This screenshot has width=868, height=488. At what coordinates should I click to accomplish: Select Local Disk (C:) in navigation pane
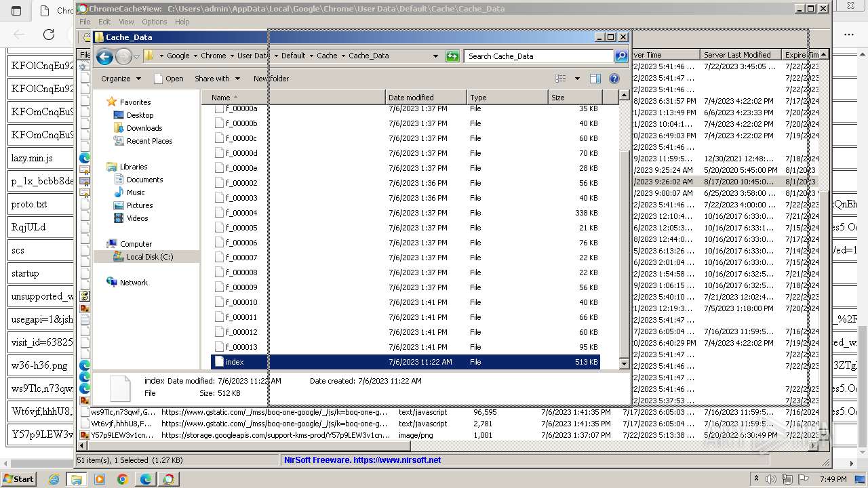pos(150,257)
